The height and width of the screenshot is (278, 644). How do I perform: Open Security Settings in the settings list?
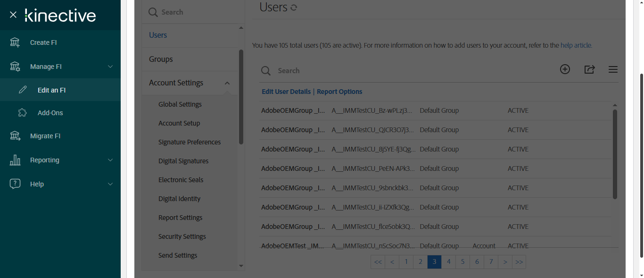pyautogui.click(x=182, y=236)
